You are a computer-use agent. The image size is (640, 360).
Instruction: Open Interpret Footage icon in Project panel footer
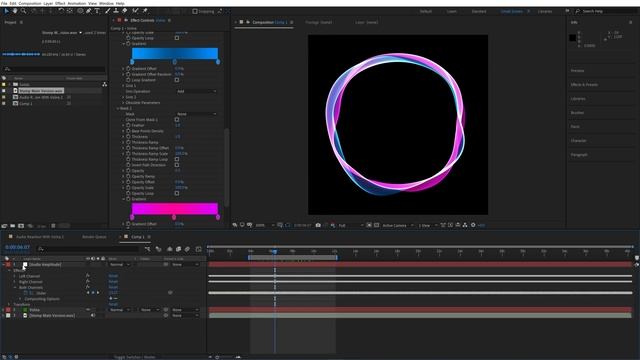pyautogui.click(x=4, y=226)
